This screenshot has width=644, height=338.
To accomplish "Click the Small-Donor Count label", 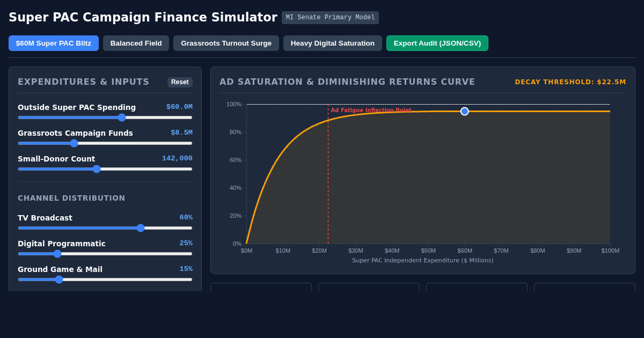I will (x=56, y=159).
